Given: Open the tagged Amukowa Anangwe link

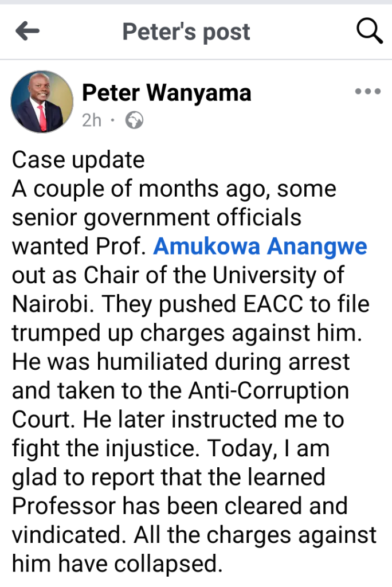Looking at the screenshot, I should (x=260, y=246).
